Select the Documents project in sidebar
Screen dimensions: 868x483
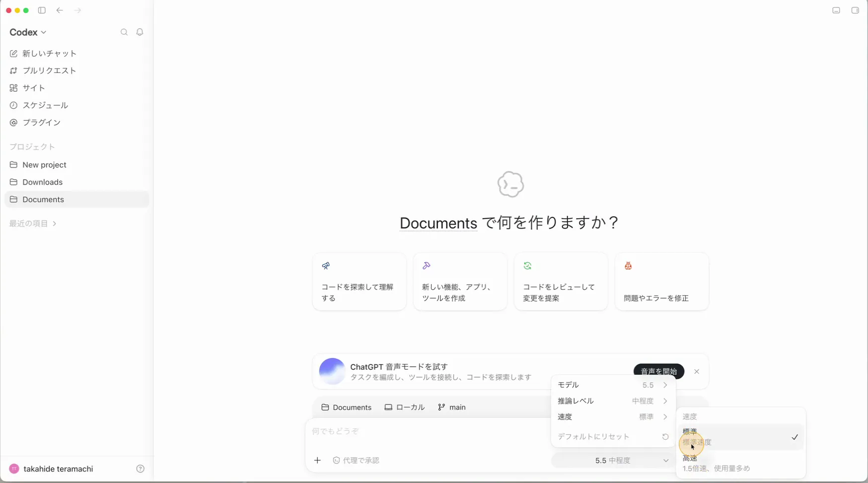[x=76, y=199]
